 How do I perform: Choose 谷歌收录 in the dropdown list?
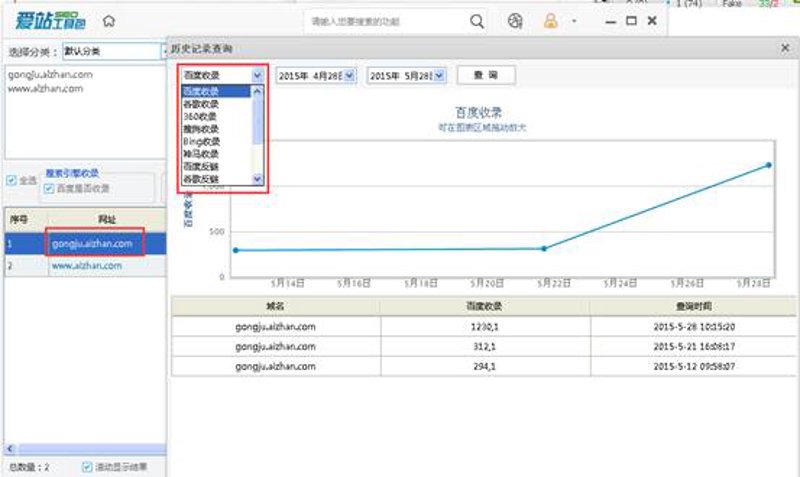pos(216,104)
